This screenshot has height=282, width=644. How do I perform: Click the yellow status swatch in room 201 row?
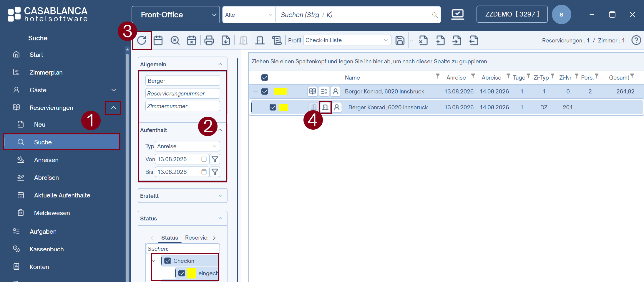(x=283, y=107)
